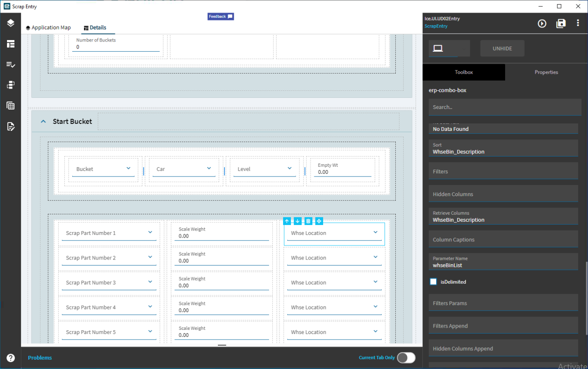
Task: Select the laptop device view button
Action: pos(449,48)
